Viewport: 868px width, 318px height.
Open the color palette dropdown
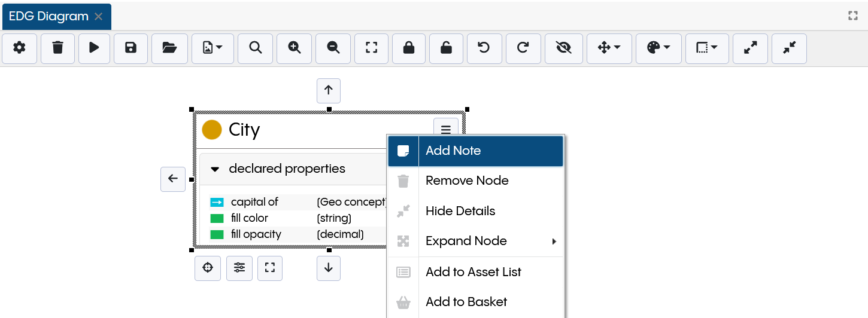pyautogui.click(x=658, y=48)
